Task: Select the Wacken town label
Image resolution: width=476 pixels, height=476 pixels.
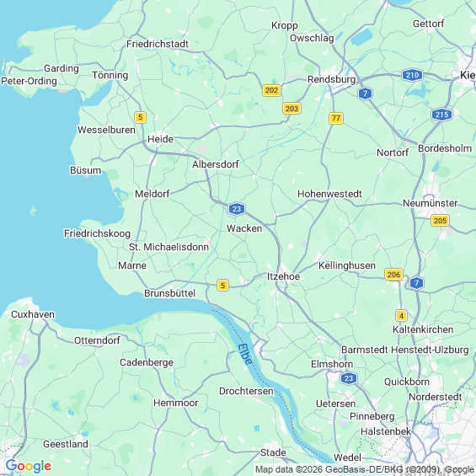Action: (244, 228)
